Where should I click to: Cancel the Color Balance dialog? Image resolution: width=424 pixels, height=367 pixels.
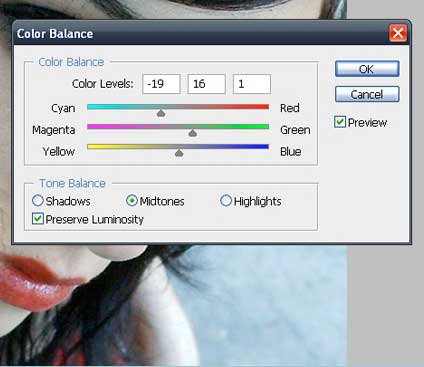[367, 94]
